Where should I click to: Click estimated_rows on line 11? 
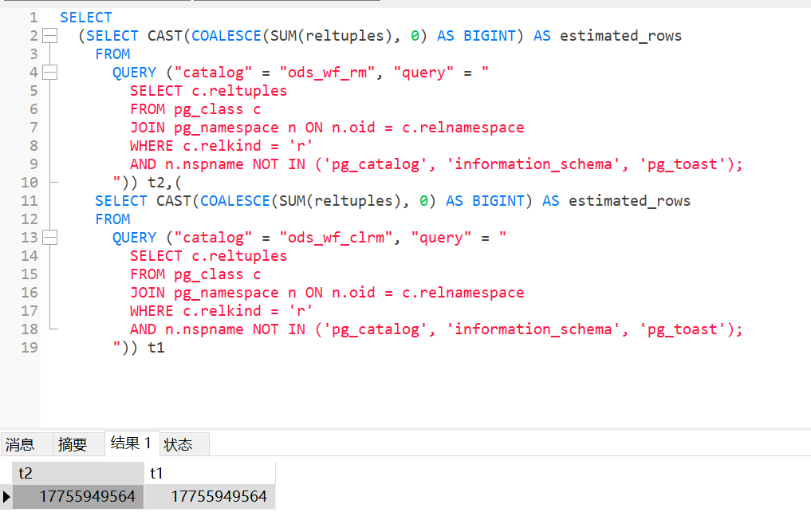pos(629,201)
